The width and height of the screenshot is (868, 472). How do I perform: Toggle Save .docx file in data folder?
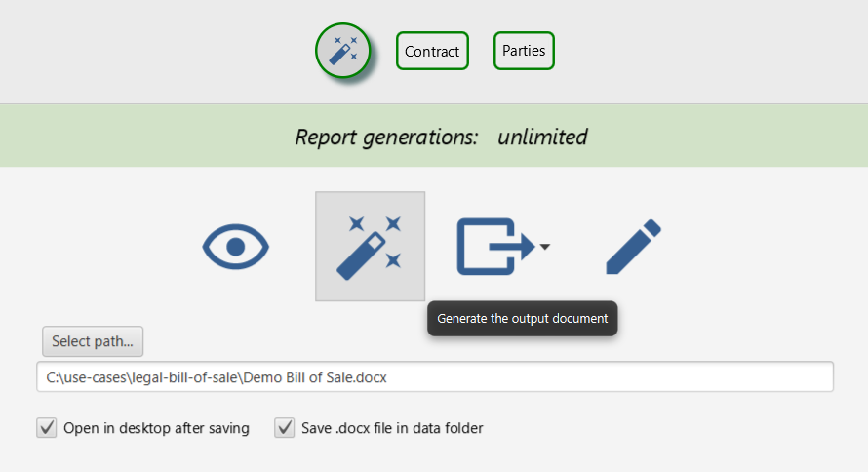tap(285, 428)
